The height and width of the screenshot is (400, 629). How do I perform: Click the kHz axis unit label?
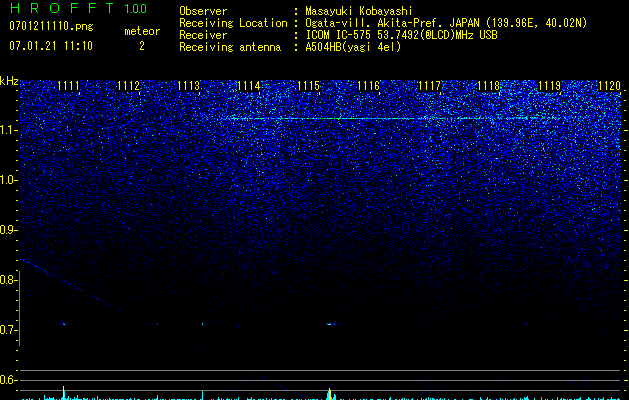pyautogui.click(x=9, y=81)
